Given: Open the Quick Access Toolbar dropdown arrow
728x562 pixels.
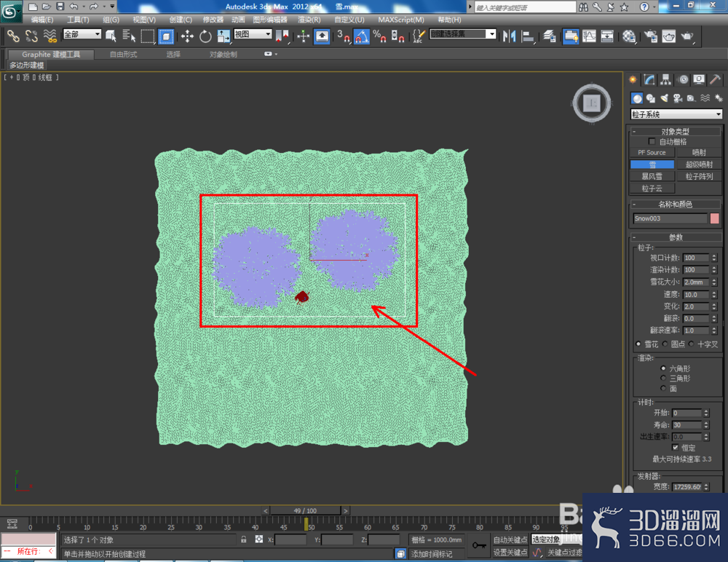Looking at the screenshot, I should coord(112,7).
